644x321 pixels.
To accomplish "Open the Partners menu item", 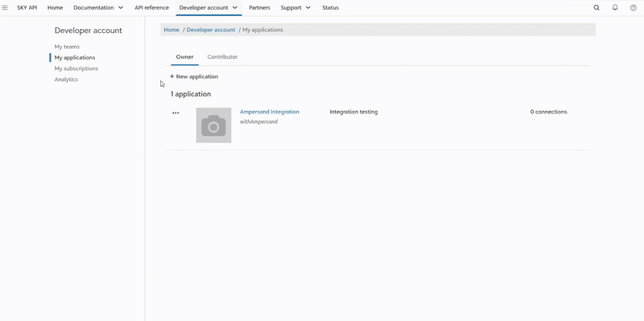I will pos(259,7).
